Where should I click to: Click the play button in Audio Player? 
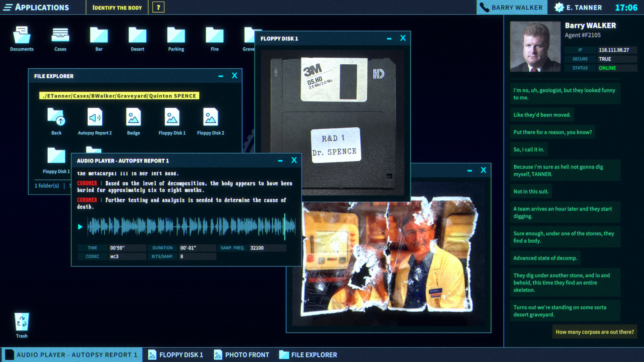pos(79,227)
